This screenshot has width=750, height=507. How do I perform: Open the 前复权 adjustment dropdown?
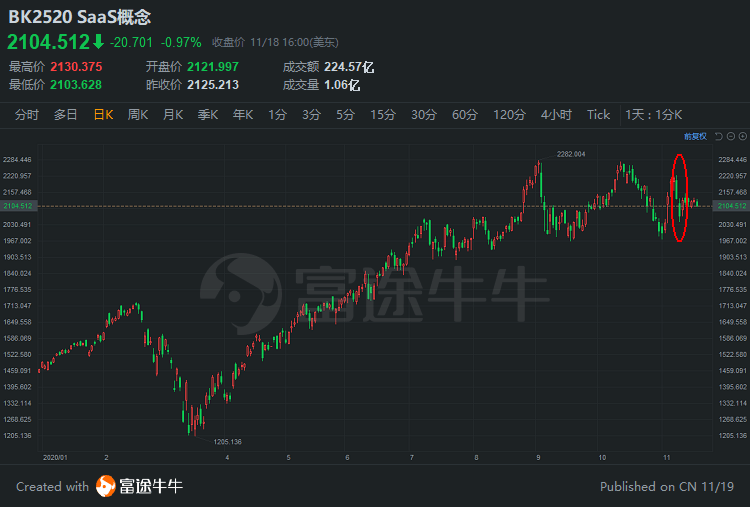click(x=695, y=137)
